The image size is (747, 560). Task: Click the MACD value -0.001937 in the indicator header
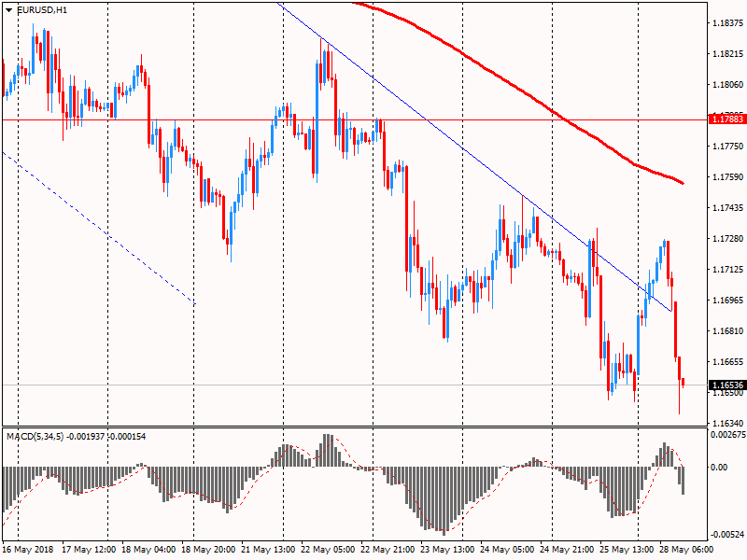pos(85,436)
